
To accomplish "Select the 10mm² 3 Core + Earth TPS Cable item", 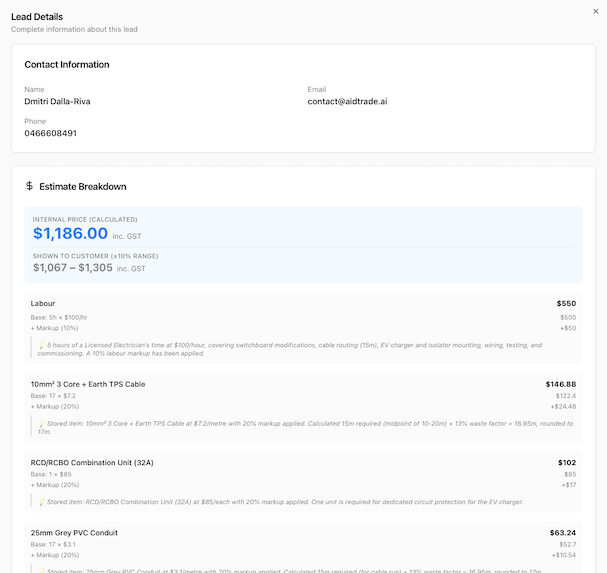I will pyautogui.click(x=88, y=384).
